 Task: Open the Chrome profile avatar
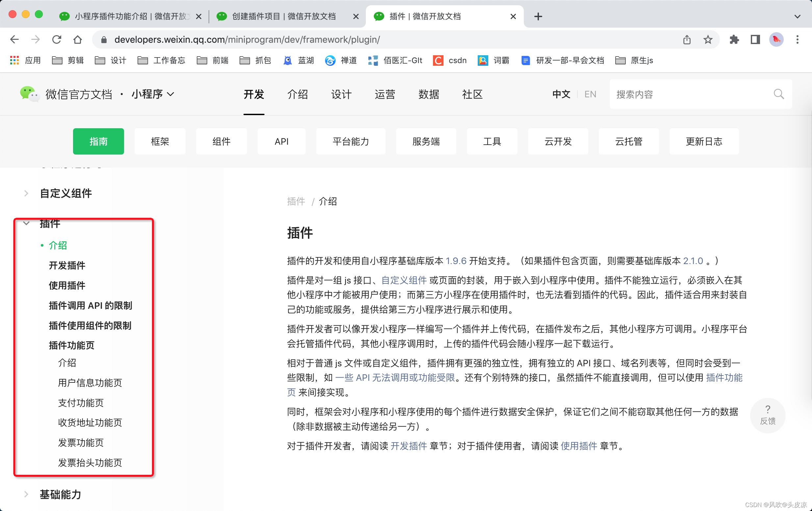pos(776,39)
